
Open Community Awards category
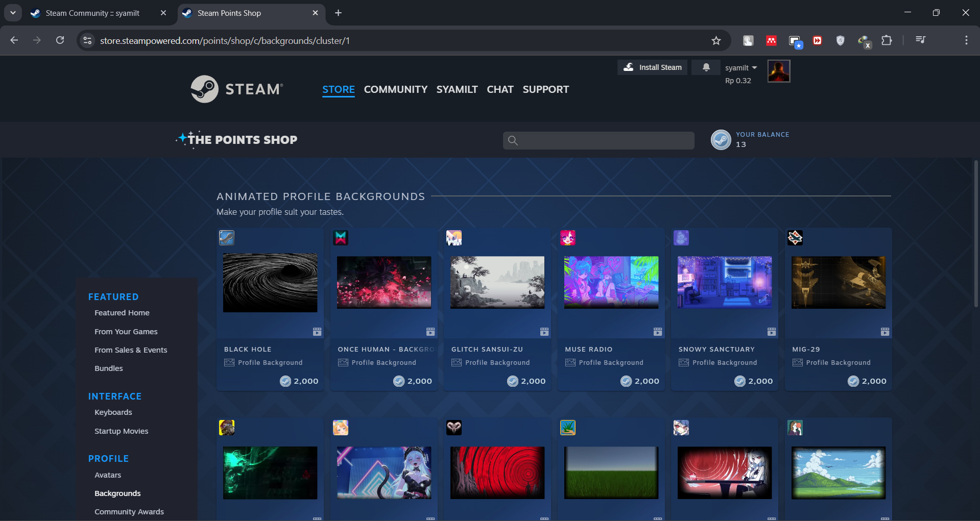129,512
